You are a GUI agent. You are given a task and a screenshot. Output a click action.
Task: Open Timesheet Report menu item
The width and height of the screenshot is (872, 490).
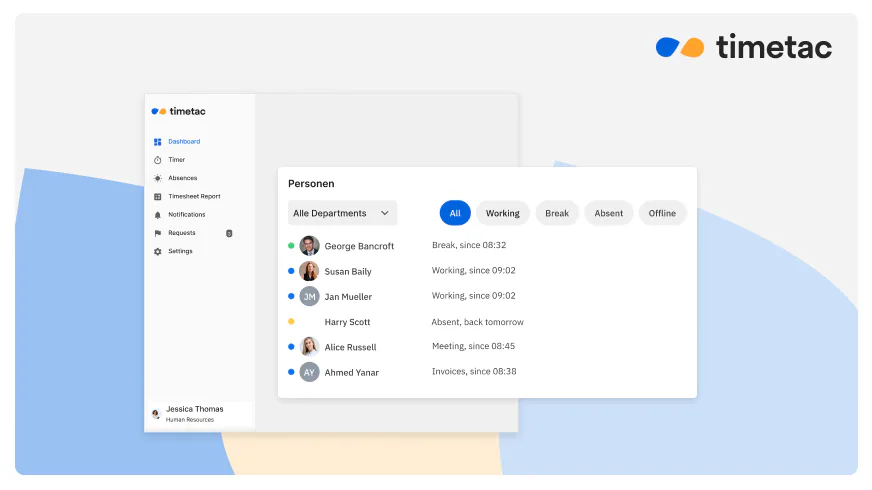(194, 196)
